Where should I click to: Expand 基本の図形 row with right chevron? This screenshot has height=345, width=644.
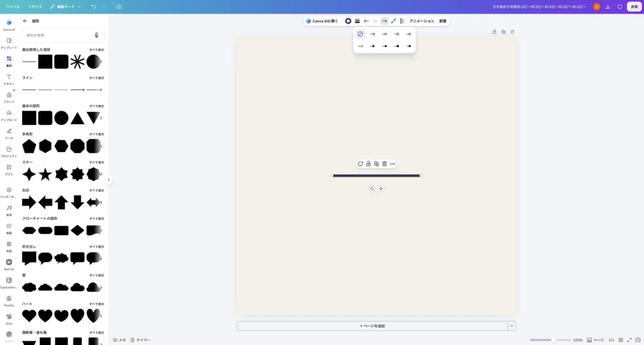point(101,118)
